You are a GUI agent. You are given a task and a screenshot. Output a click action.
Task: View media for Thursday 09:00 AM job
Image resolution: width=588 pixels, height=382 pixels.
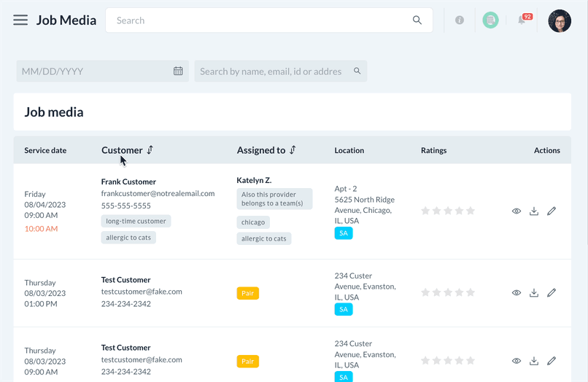(517, 361)
